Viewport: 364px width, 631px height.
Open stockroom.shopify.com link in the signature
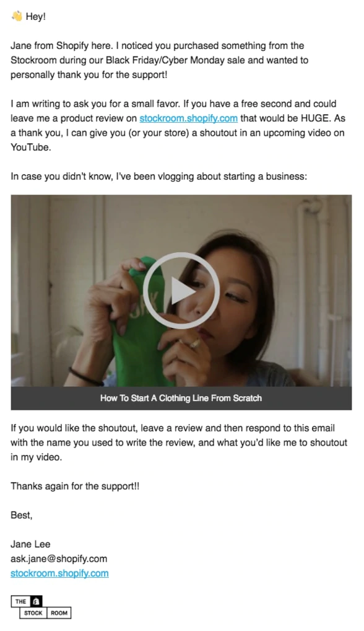59,573
